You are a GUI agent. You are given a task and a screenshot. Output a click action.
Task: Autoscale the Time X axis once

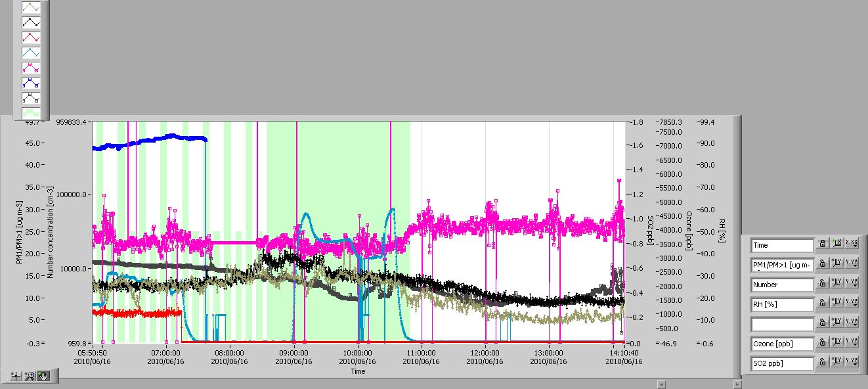pyautogui.click(x=838, y=245)
